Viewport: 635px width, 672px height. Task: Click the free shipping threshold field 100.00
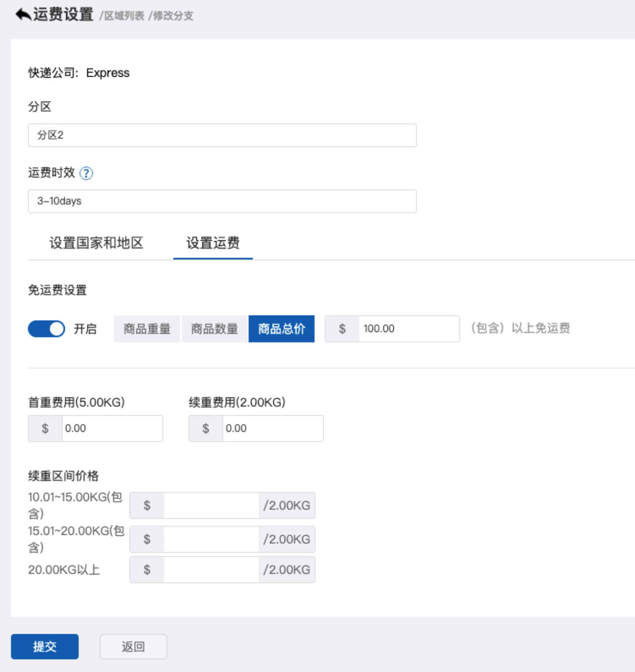[x=409, y=329]
